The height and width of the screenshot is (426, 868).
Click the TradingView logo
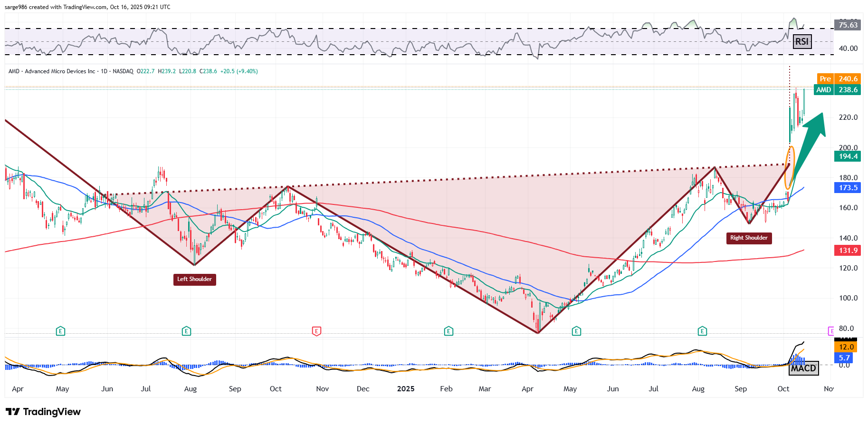click(43, 412)
